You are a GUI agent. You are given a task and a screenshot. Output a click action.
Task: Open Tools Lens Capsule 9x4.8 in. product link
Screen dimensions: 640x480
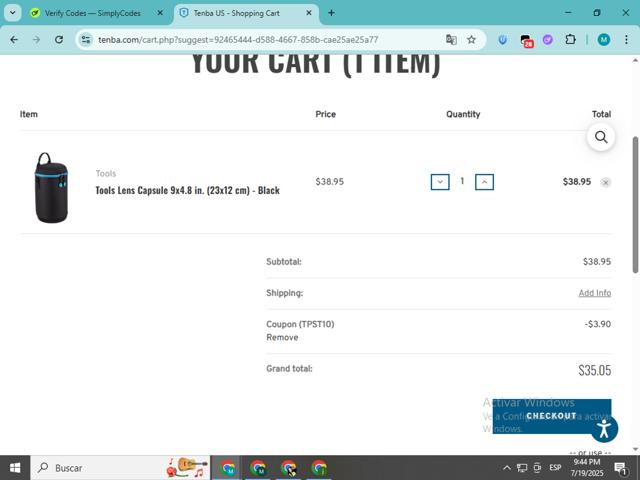pyautogui.click(x=187, y=190)
